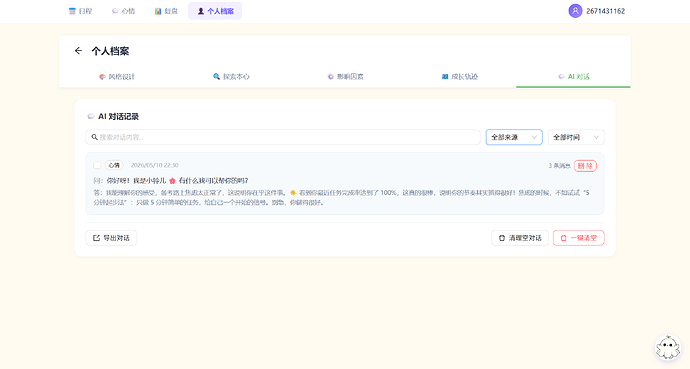This screenshot has width=690, height=369.
Task: Switch to the 影响因素 tab
Action: pos(345,77)
